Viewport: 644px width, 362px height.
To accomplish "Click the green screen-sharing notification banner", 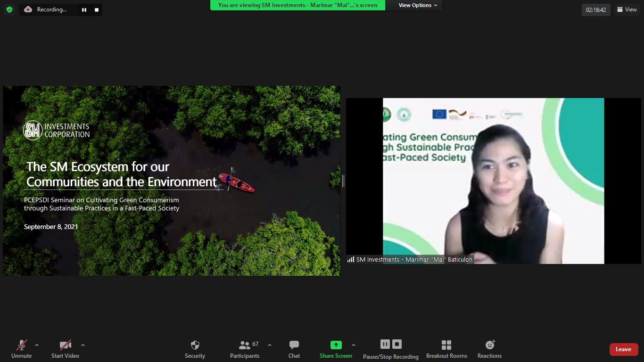I will pyautogui.click(x=297, y=5).
